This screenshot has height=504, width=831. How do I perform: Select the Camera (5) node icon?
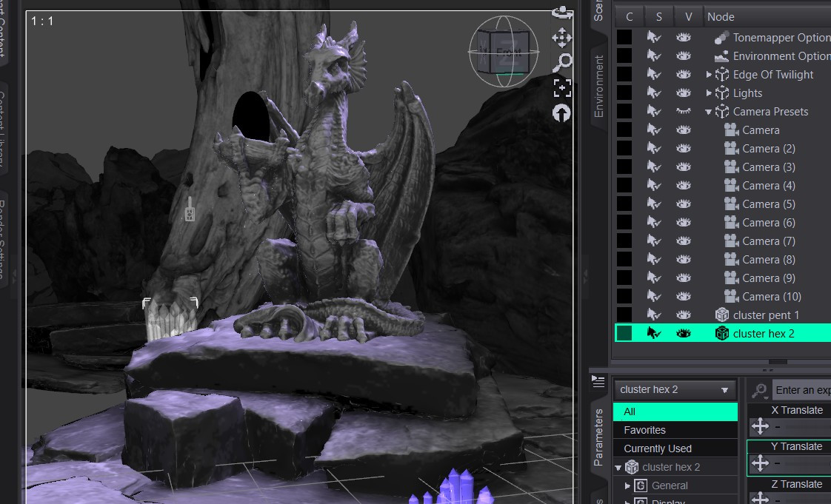731,204
